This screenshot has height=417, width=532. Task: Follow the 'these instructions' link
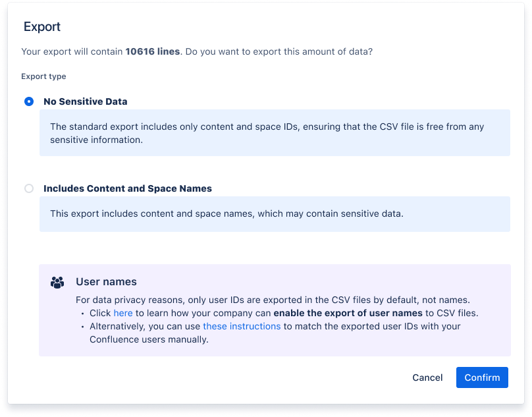tap(242, 326)
